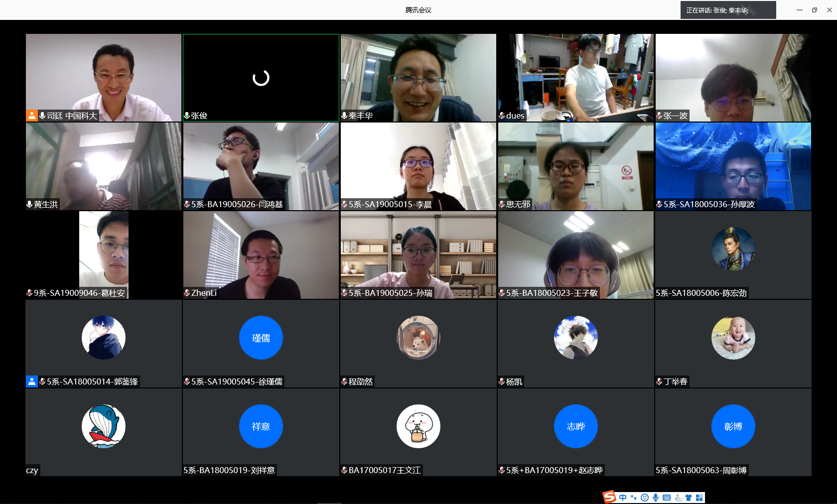Click the muted mic icon next to 张一波
The width and height of the screenshot is (837, 504).
pyautogui.click(x=659, y=116)
